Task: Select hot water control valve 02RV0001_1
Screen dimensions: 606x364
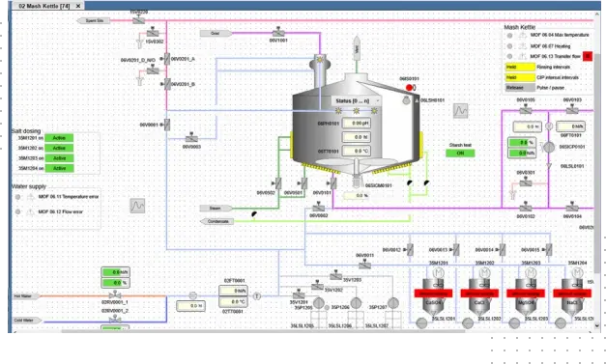Action: pos(115,295)
